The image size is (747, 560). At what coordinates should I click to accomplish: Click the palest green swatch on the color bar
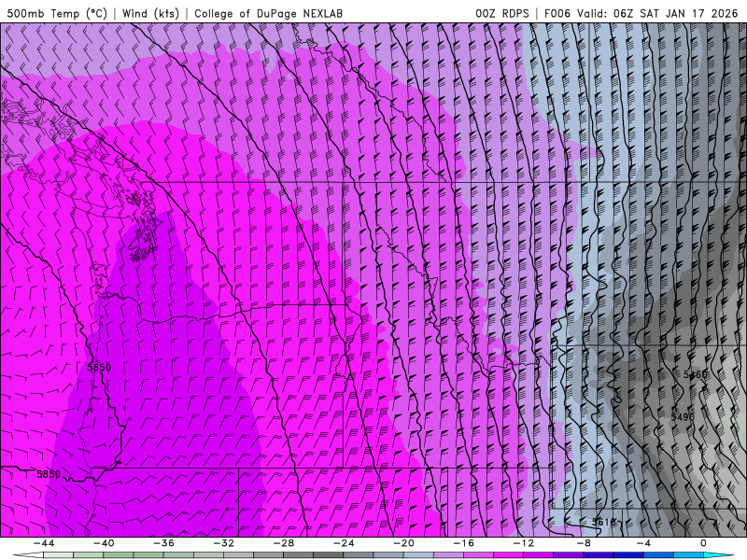click(x=58, y=555)
